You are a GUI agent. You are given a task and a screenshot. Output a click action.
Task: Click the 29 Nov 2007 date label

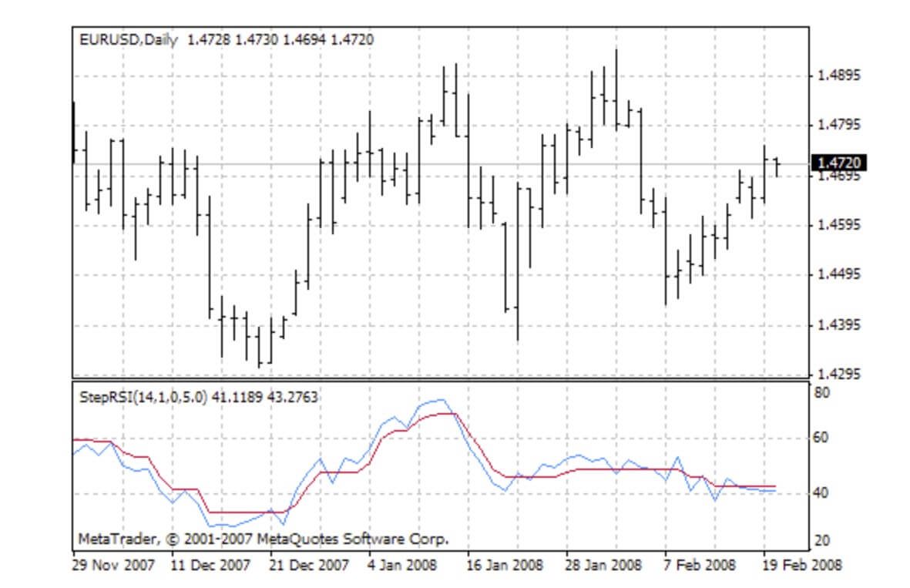[x=114, y=565]
